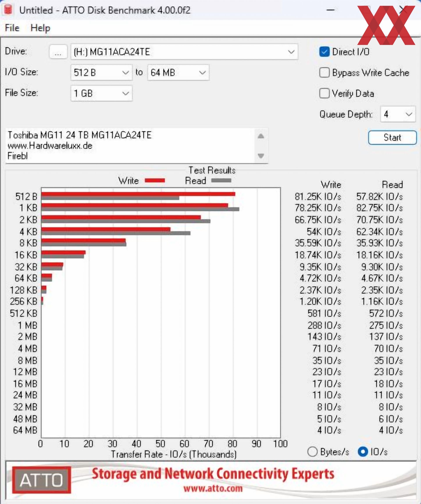Screen dimensions: 421x504
Task: Expand the Drive dropdown showing MG11ACA24TE
Action: pyautogui.click(x=184, y=52)
